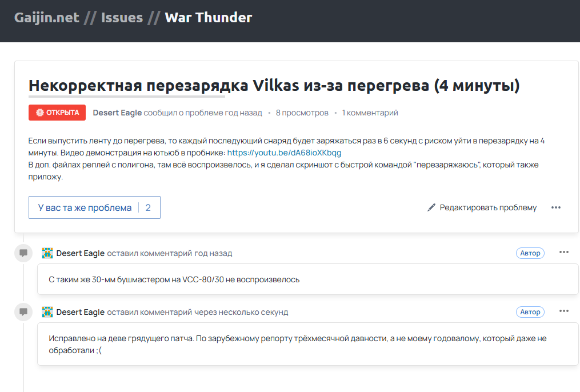Screen dimensions: 580x392
Task: Open the options menu for the VCC-80/30 comment
Action: pos(564,253)
